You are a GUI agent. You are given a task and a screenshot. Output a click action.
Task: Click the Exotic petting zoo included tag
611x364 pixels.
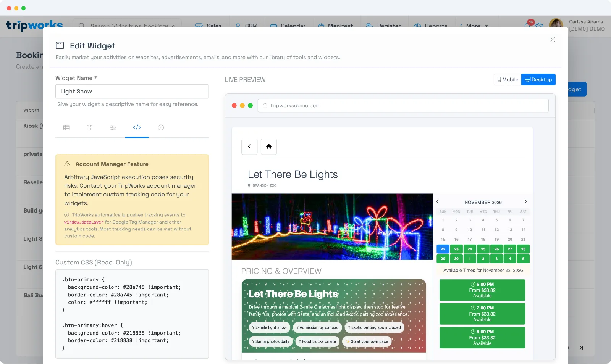375,327
